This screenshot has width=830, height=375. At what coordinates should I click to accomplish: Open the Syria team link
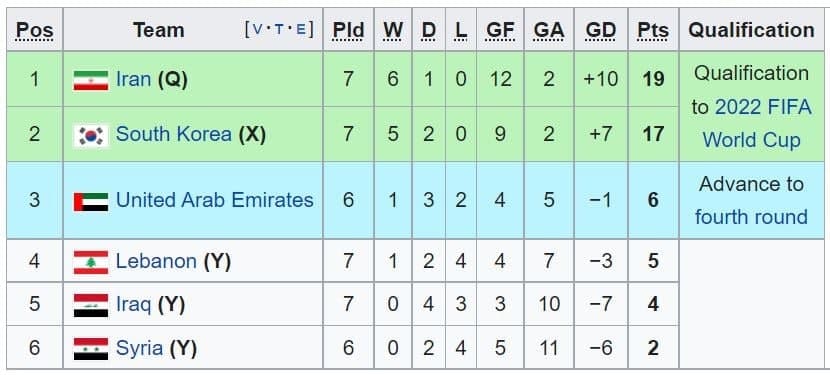139,348
